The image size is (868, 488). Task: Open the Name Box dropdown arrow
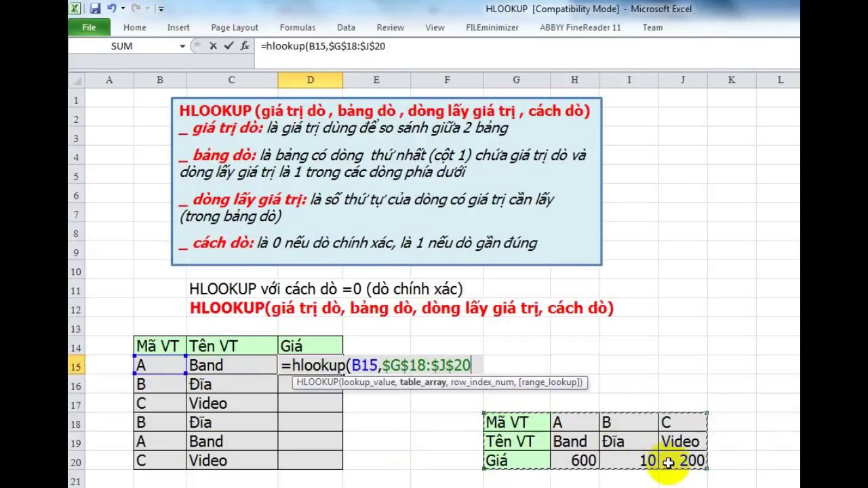click(182, 46)
